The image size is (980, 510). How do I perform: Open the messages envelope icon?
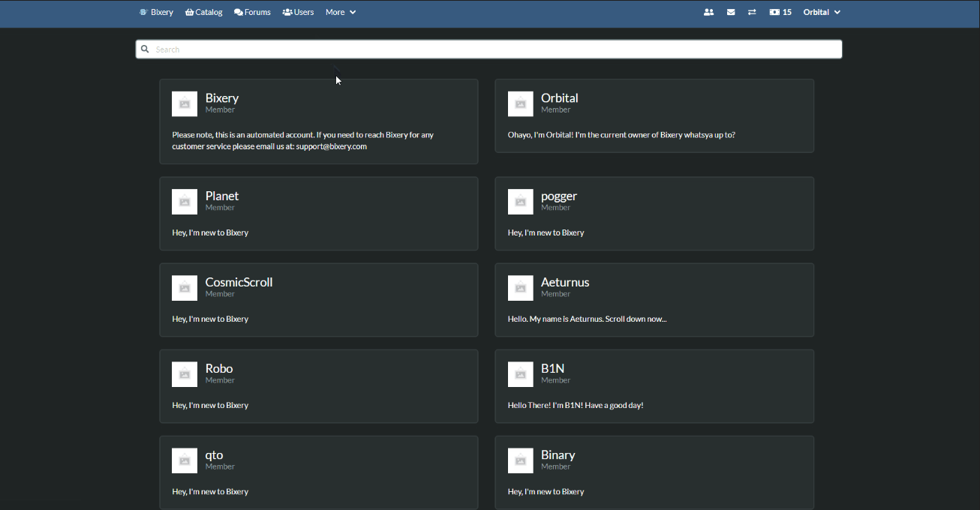[731, 12]
